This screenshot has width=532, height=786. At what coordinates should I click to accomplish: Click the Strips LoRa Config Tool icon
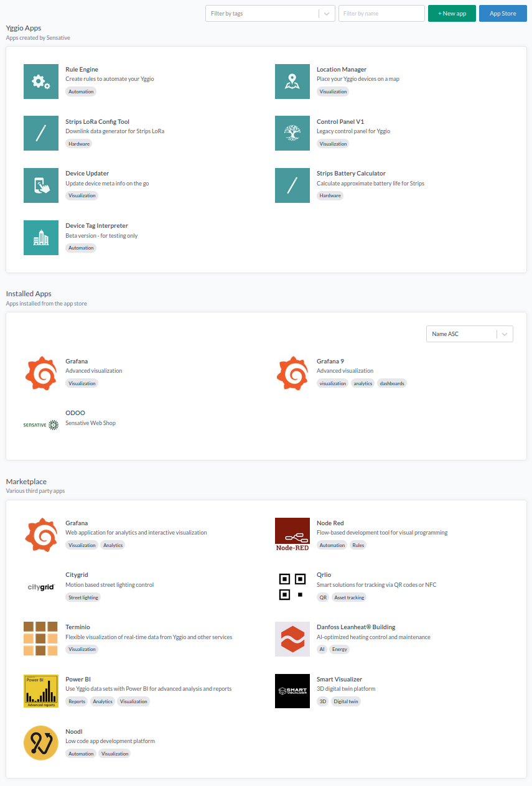[x=41, y=133]
